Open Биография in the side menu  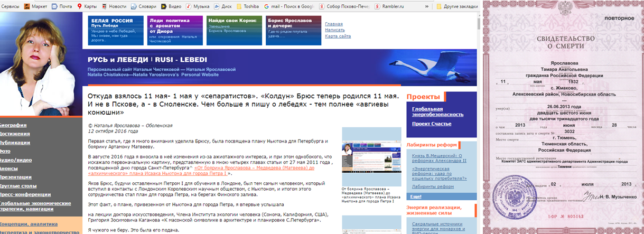coord(13,125)
